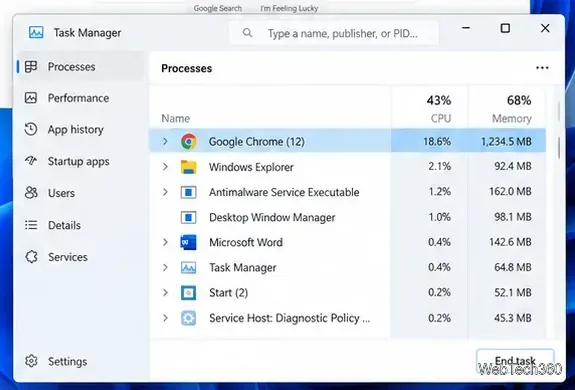
Task: Click the Services puzzle icon
Action: pos(31,257)
